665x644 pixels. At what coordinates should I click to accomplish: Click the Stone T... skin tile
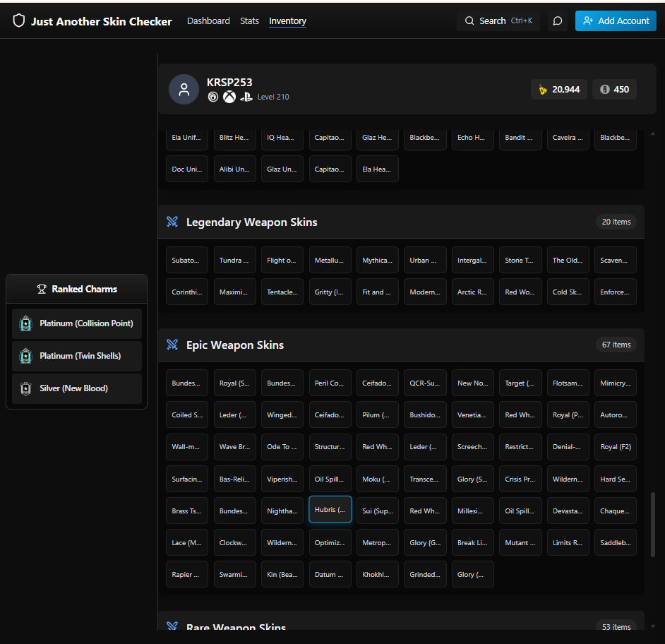520,260
